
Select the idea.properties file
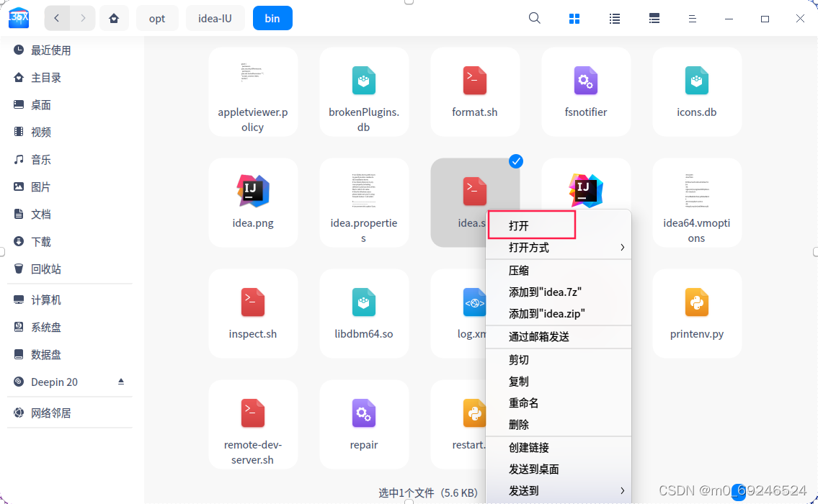point(364,203)
